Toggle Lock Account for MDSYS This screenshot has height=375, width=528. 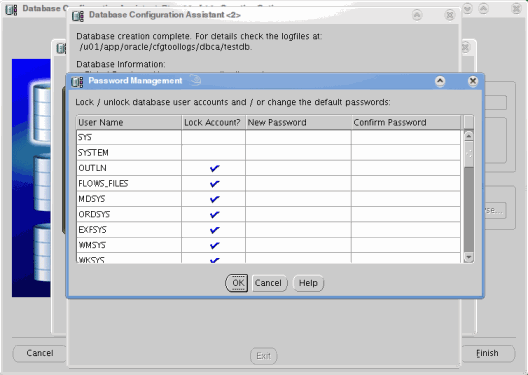[x=214, y=199]
